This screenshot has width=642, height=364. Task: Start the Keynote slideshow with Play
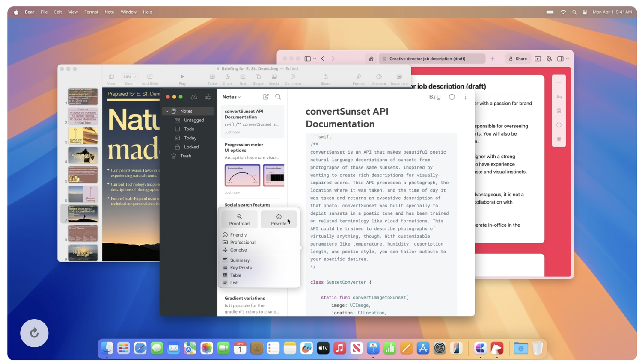(182, 80)
